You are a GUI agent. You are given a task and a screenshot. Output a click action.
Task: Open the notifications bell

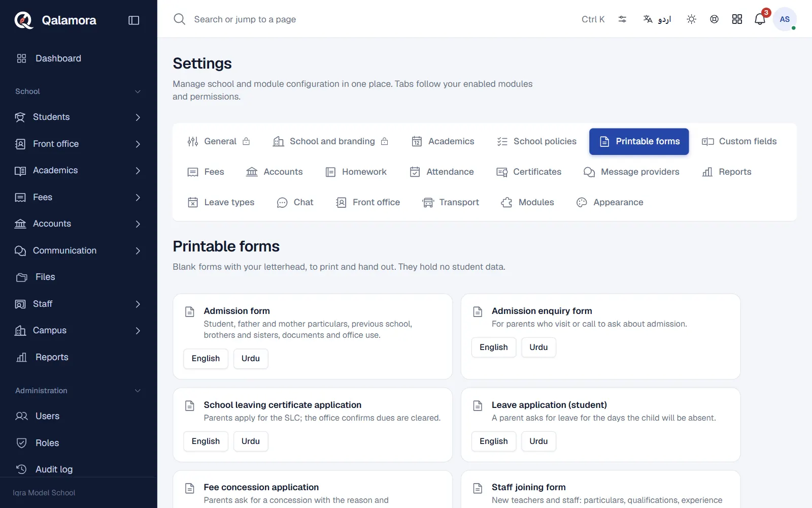tap(760, 19)
